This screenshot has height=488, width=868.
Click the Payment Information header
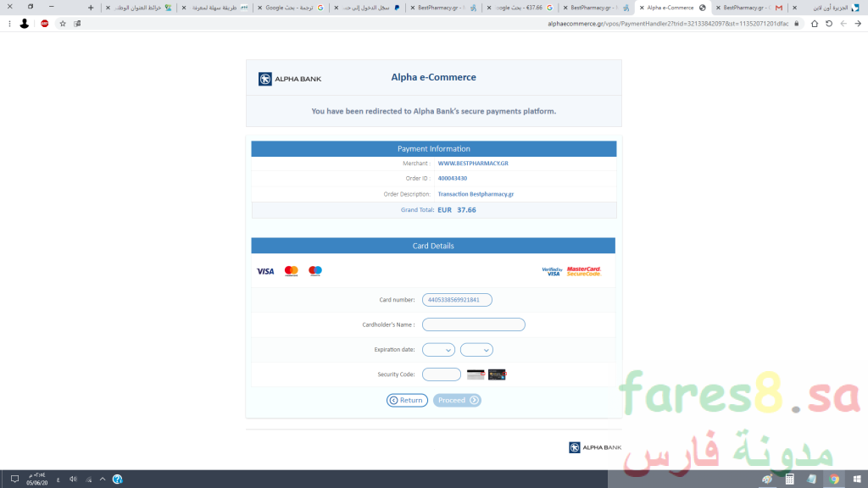(x=434, y=149)
